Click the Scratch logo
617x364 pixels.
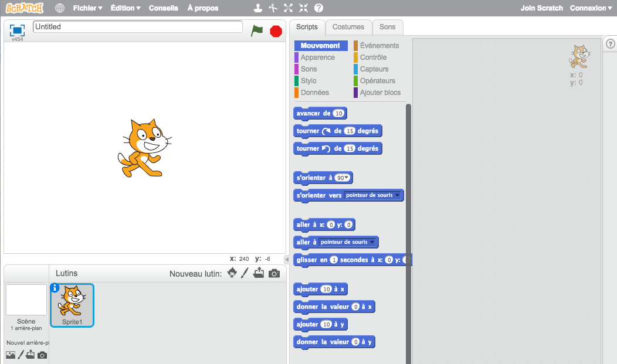pyautogui.click(x=25, y=8)
